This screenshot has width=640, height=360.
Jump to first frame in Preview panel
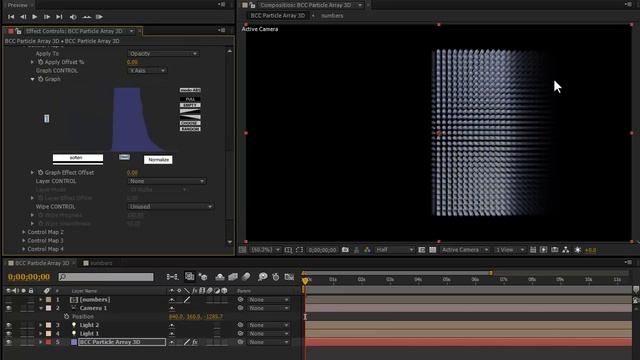point(11,17)
